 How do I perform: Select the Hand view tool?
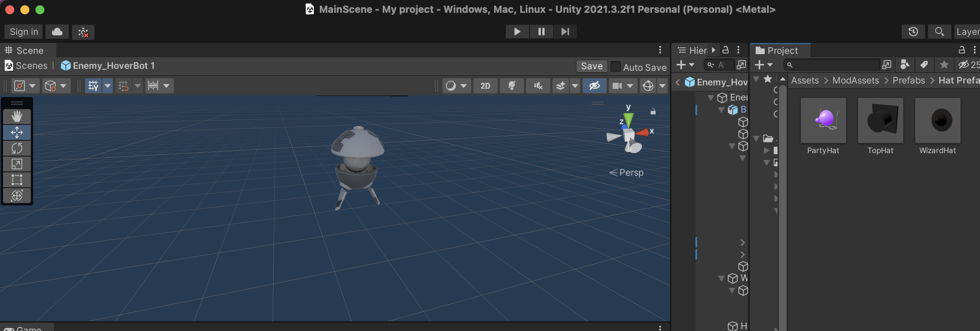(17, 116)
